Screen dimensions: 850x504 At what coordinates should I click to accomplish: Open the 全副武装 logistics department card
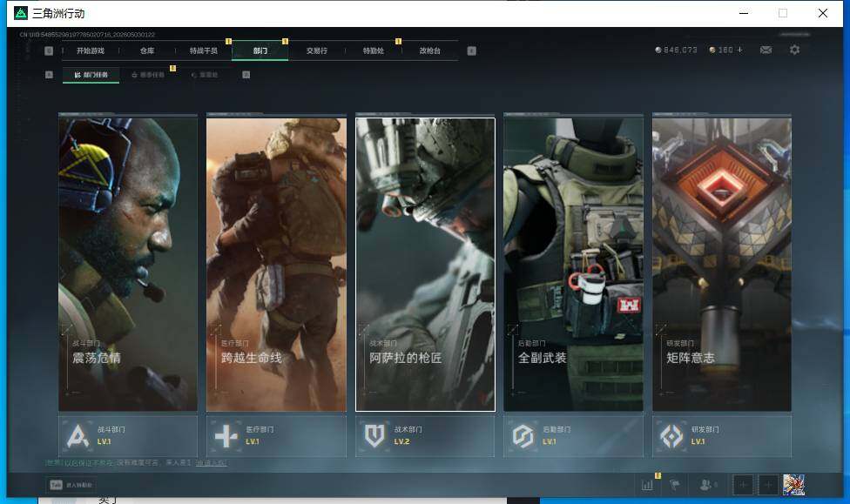pos(574,265)
